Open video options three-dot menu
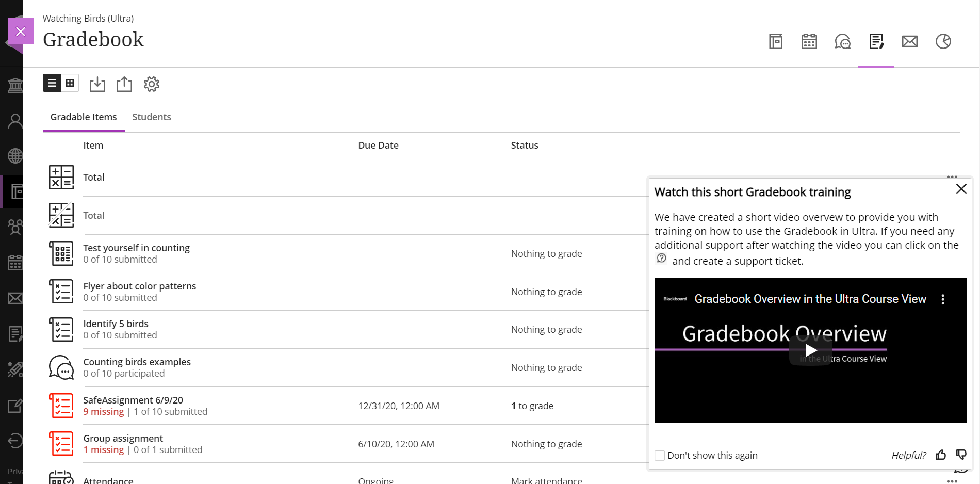980x484 pixels. click(943, 299)
